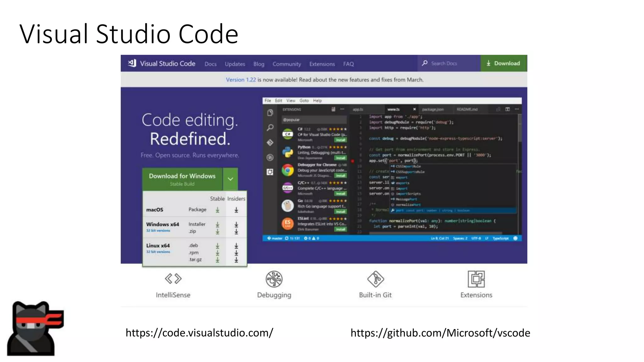
Task: Open the View menu in editor
Action: click(x=291, y=101)
